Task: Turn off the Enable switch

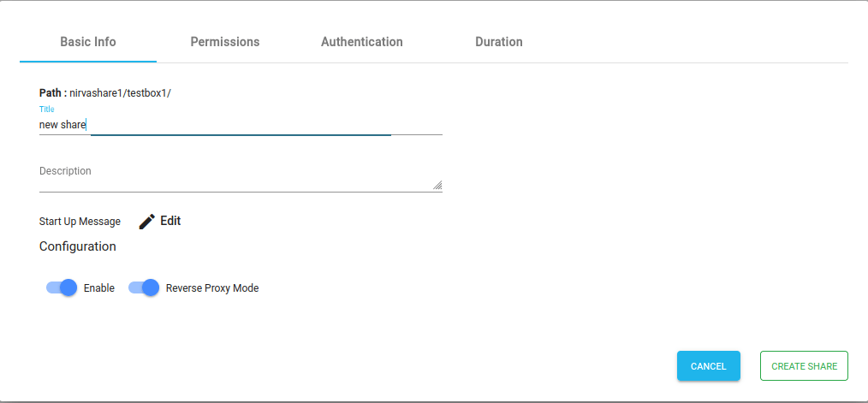Action: pos(62,287)
